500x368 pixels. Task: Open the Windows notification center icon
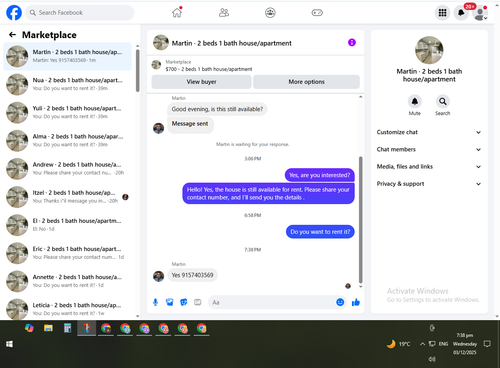click(487, 344)
